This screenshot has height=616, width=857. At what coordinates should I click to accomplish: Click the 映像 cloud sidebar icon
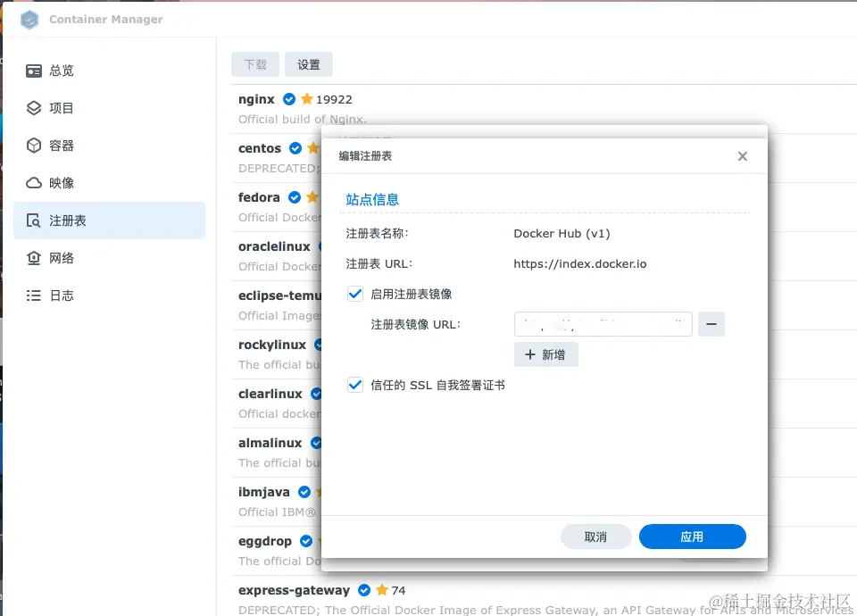coord(34,183)
